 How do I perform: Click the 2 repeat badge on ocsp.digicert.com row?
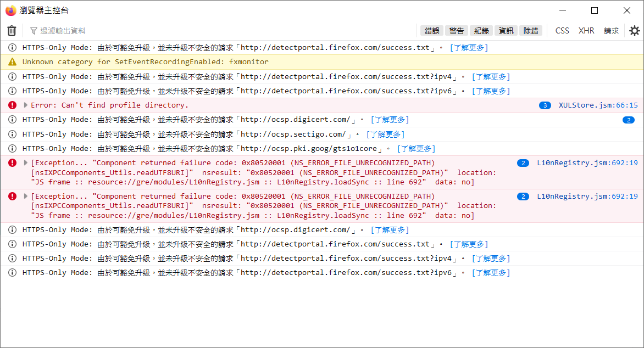629,120
